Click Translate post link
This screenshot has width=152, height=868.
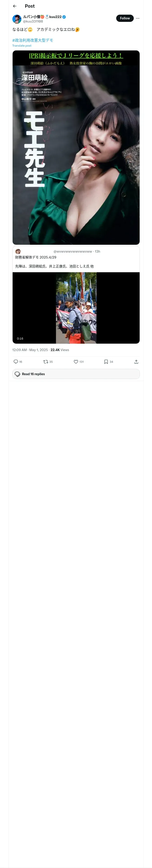(22, 46)
